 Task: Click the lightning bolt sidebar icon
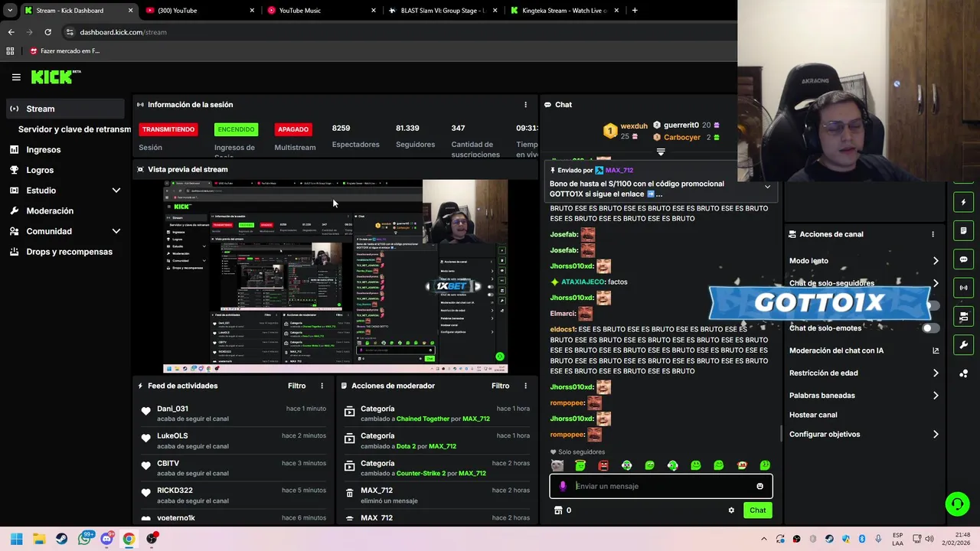pos(963,203)
